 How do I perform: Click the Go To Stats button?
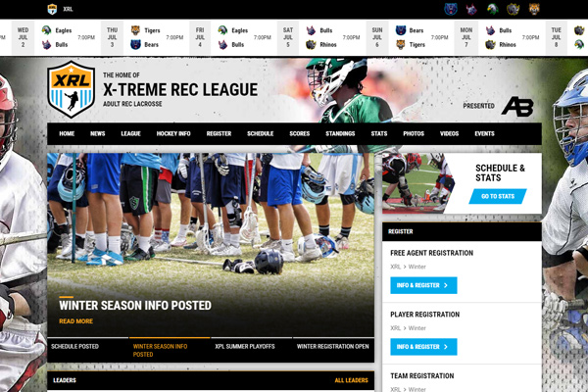(497, 196)
